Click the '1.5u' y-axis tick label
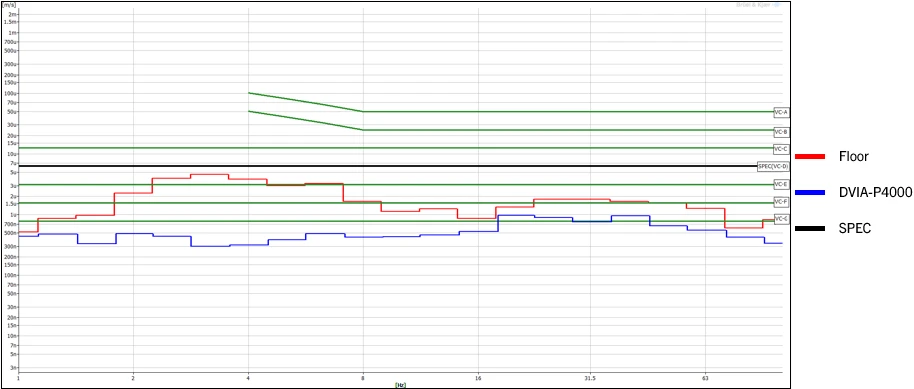The width and height of the screenshot is (914, 389). (x=12, y=204)
